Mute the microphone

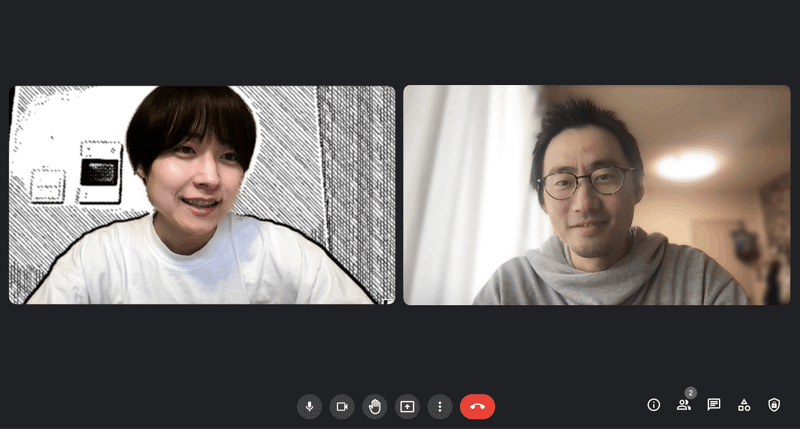click(x=309, y=407)
